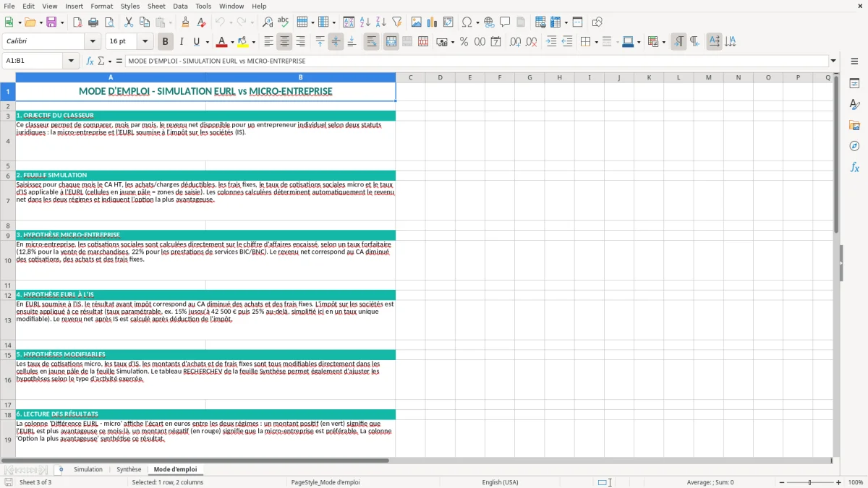The width and height of the screenshot is (868, 488).
Task: Toggle Underline formatting button
Action: click(196, 42)
